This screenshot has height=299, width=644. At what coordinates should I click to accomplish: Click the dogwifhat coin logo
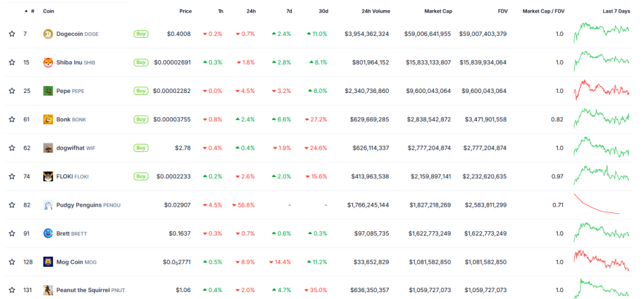point(48,148)
